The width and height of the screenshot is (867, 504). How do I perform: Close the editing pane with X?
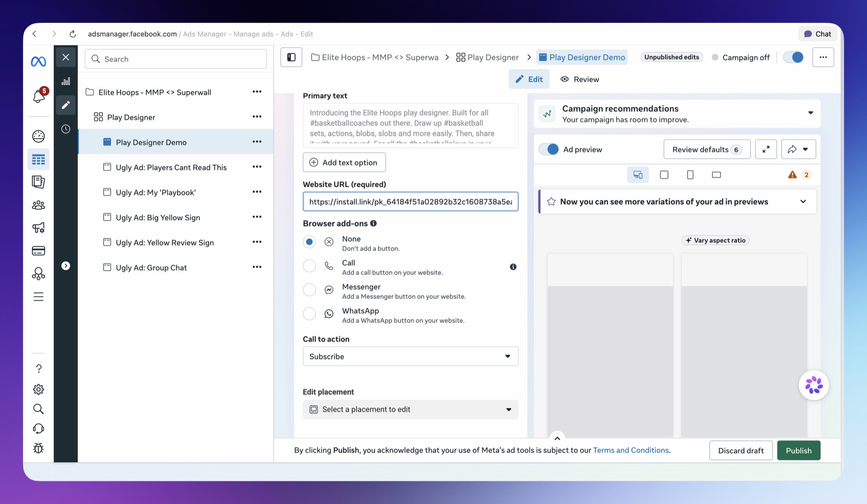click(66, 57)
